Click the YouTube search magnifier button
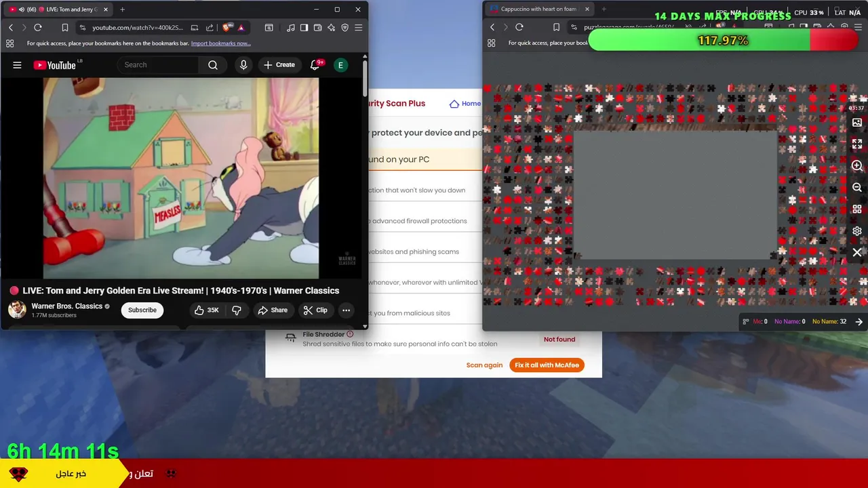The image size is (868, 488). (213, 65)
